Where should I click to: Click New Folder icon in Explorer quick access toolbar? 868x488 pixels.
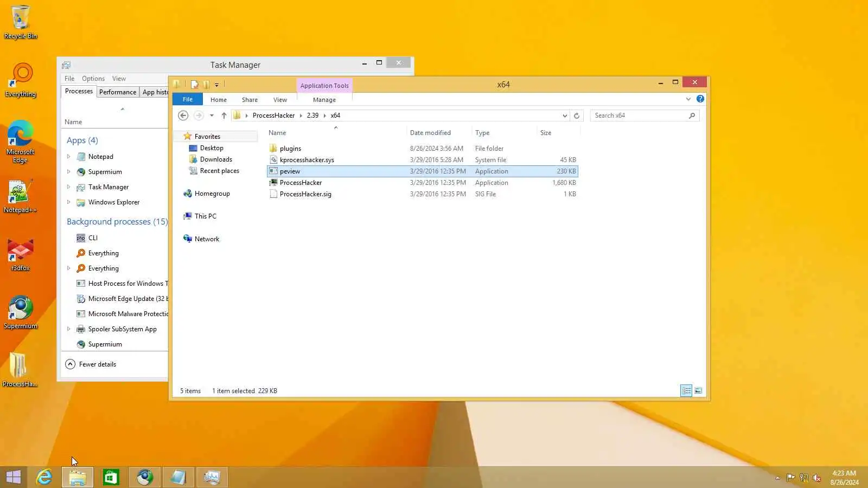coord(206,84)
